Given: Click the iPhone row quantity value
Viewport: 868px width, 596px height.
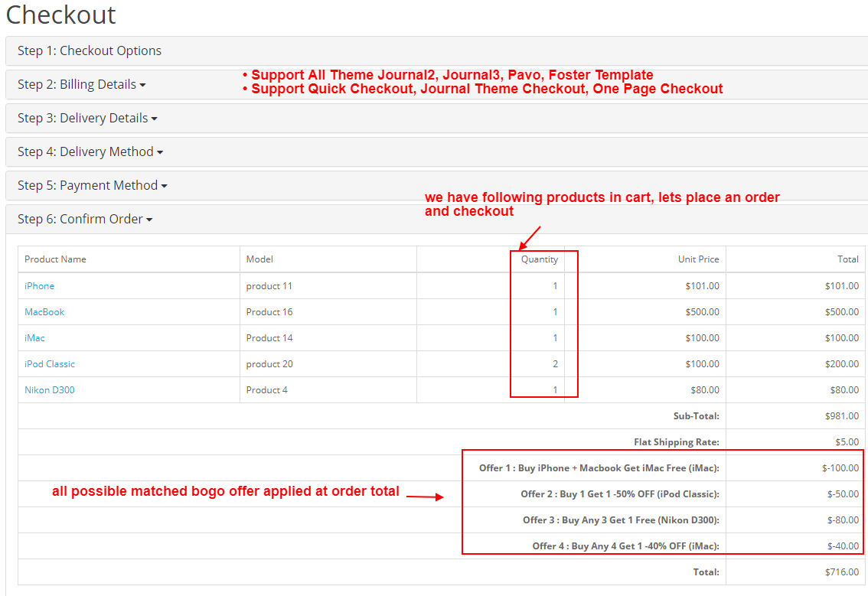Looking at the screenshot, I should [555, 286].
